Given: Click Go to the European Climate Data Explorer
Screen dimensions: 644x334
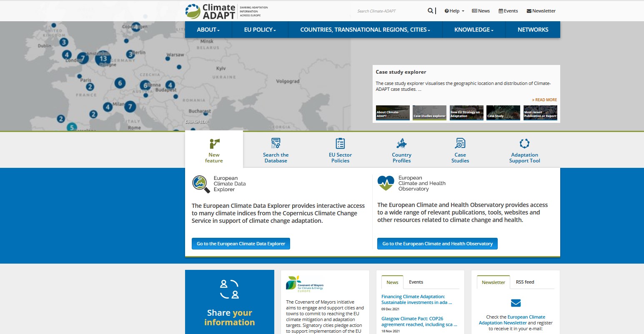Looking at the screenshot, I should coord(241,244).
